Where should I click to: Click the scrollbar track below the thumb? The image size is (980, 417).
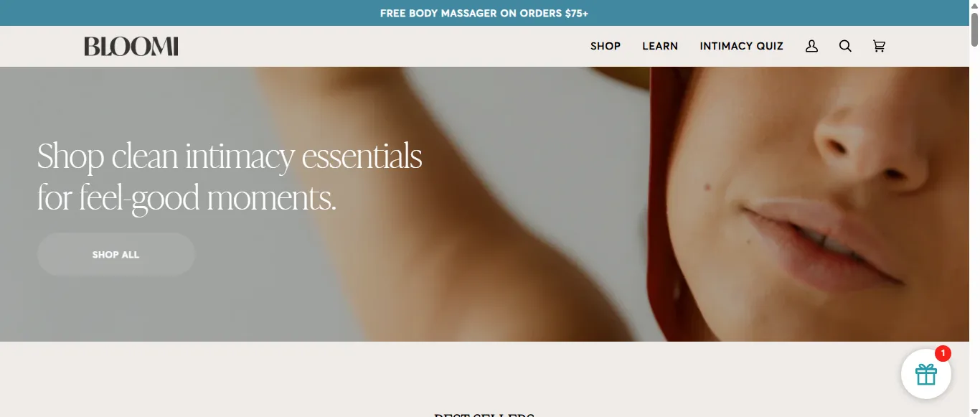(x=974, y=230)
